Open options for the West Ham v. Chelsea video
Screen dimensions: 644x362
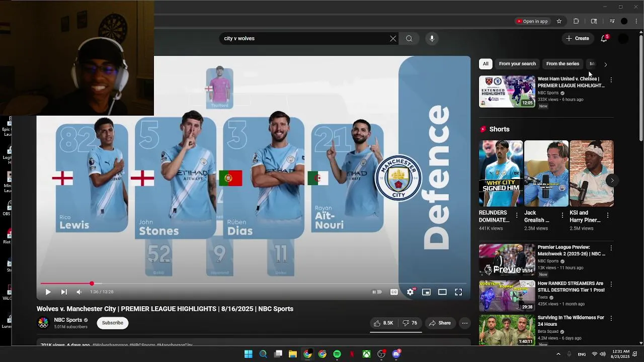611,80
